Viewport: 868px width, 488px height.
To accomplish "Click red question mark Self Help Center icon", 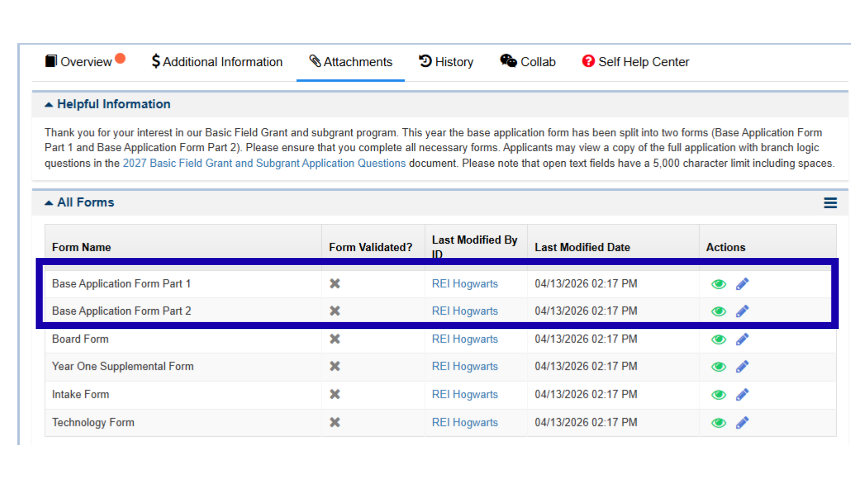I will click(588, 61).
